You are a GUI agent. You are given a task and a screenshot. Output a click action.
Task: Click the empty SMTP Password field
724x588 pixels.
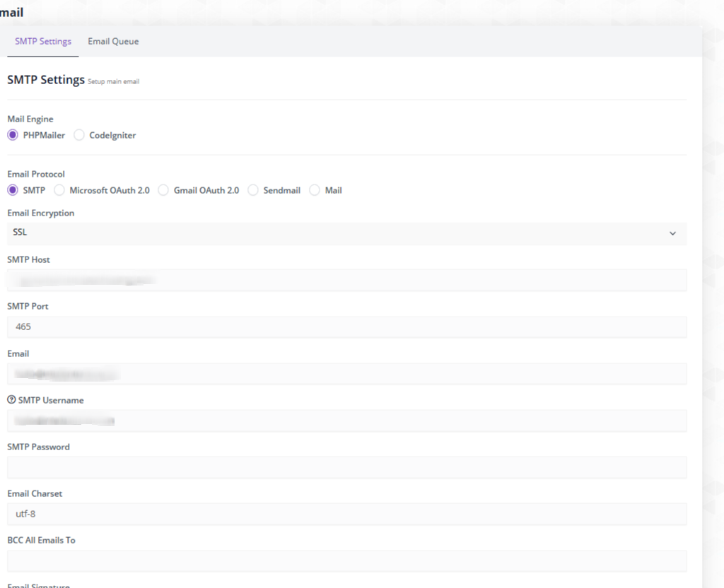pyautogui.click(x=346, y=467)
